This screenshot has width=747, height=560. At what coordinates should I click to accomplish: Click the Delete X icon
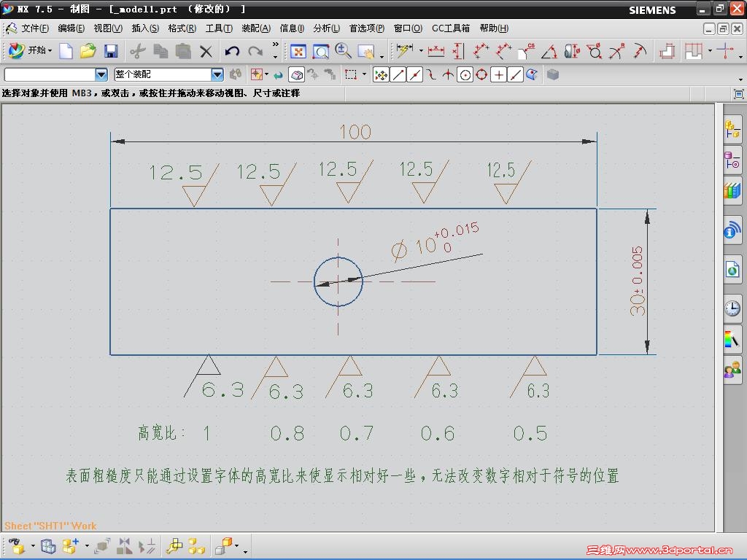click(x=206, y=51)
